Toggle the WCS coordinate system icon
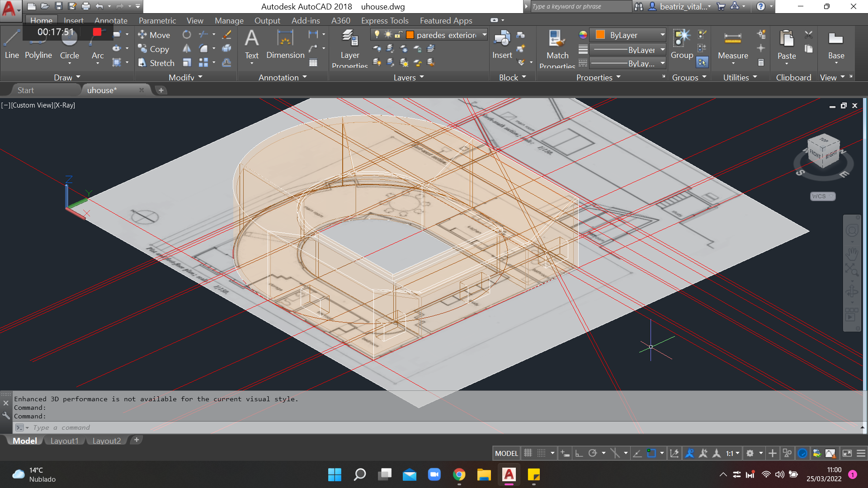 822,196
